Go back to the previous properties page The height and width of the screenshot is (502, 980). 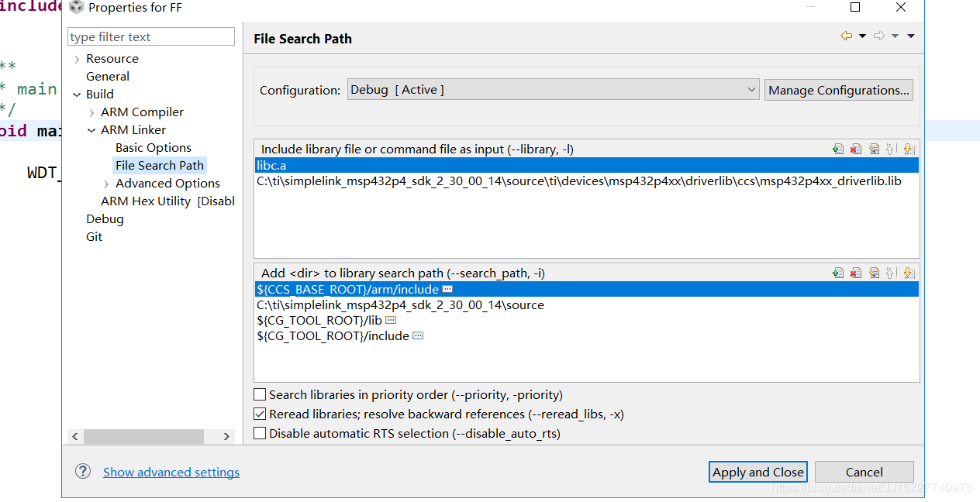846,36
